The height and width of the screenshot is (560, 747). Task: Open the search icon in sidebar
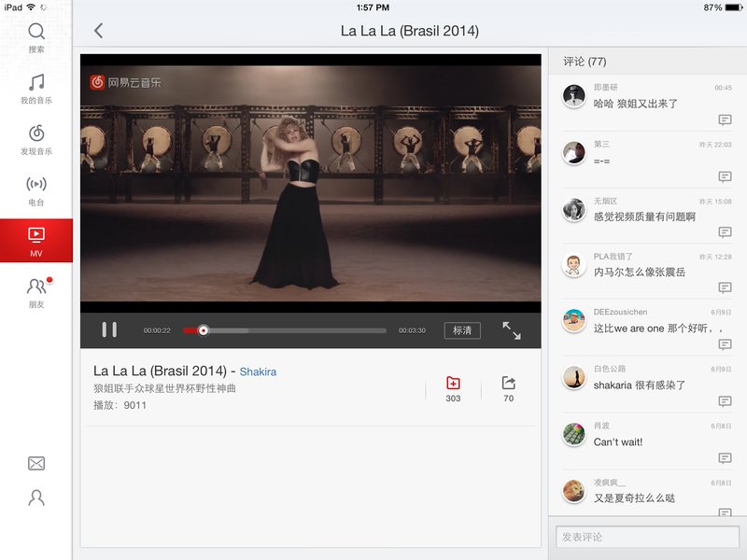point(36,37)
